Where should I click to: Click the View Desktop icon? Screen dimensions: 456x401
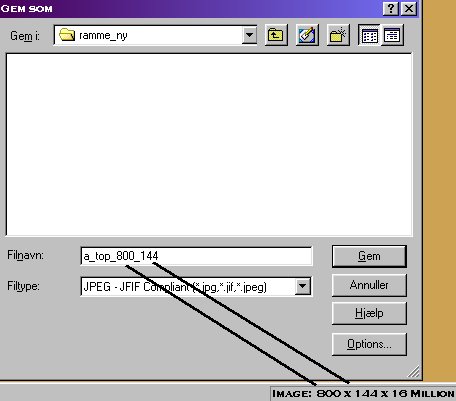(x=307, y=35)
